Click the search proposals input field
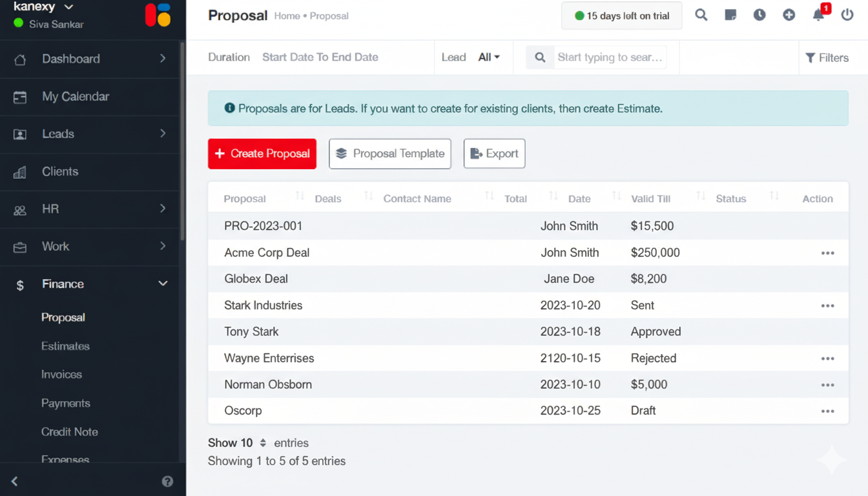The height and width of the screenshot is (496, 868). (610, 57)
